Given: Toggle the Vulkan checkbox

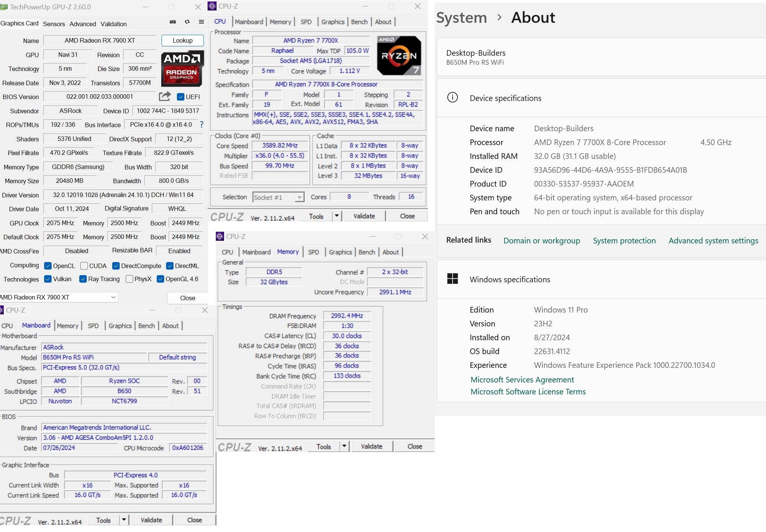Looking at the screenshot, I should tap(48, 279).
